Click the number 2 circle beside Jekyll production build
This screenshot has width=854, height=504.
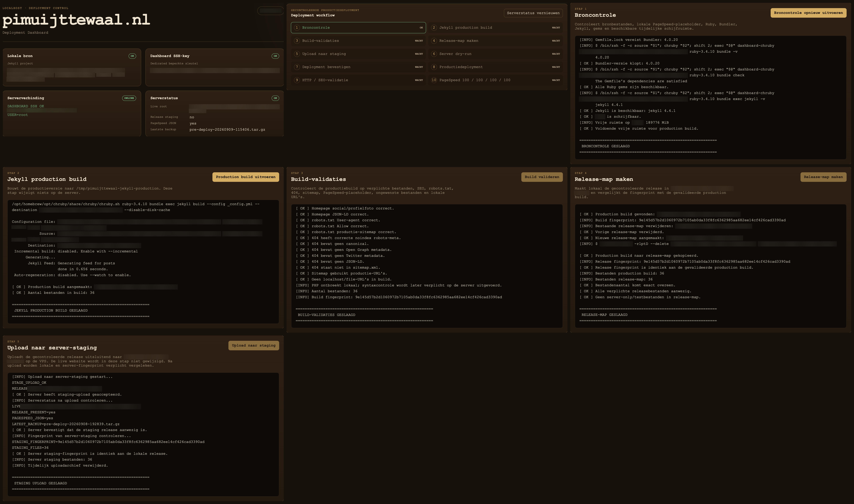[434, 28]
